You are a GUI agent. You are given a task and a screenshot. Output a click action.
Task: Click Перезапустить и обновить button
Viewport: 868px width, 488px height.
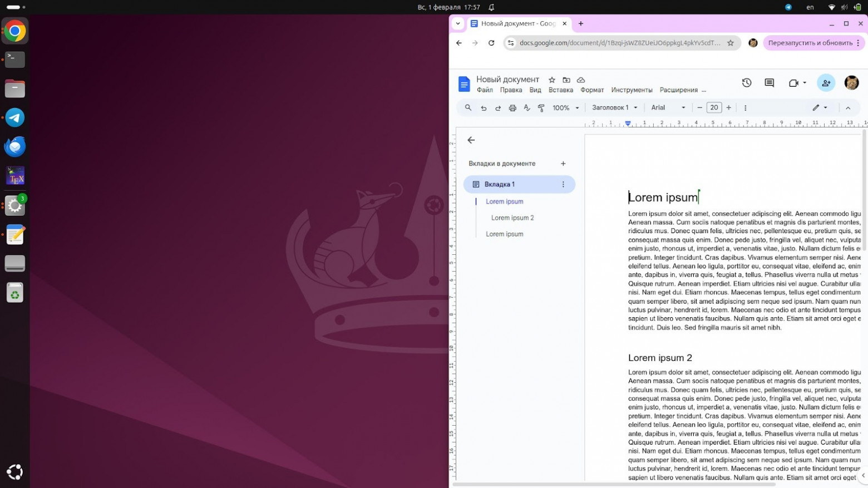pos(810,43)
